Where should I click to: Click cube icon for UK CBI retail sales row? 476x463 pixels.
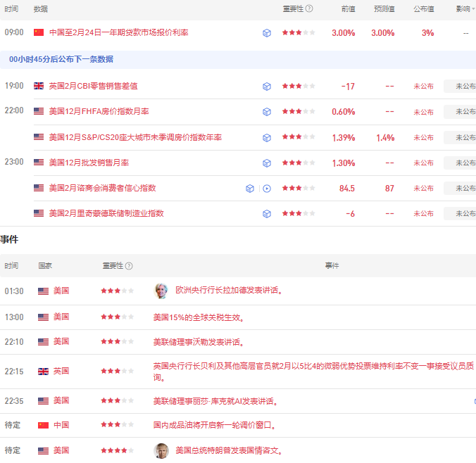pyautogui.click(x=267, y=87)
